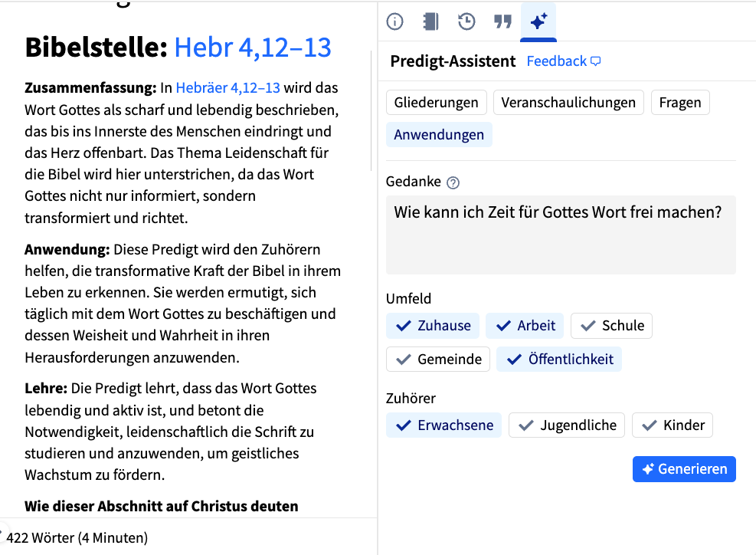Viewport: 756px width, 555px height.
Task: Click help icon beside Gedanke
Action: 453,182
